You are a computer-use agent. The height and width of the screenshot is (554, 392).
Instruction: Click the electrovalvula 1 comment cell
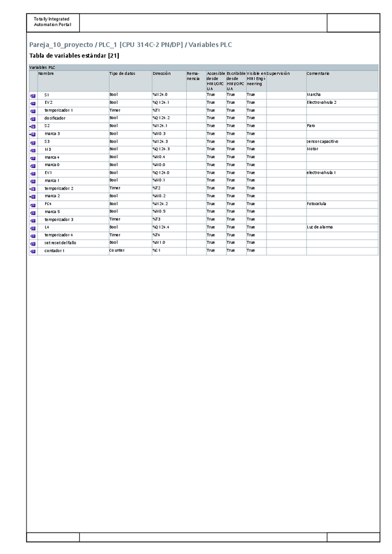(x=342, y=172)
